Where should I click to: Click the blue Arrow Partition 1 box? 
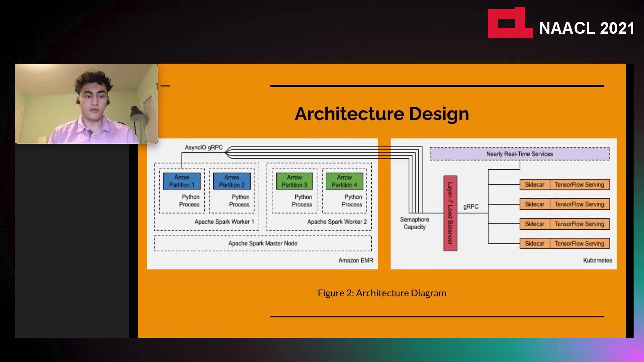181,181
